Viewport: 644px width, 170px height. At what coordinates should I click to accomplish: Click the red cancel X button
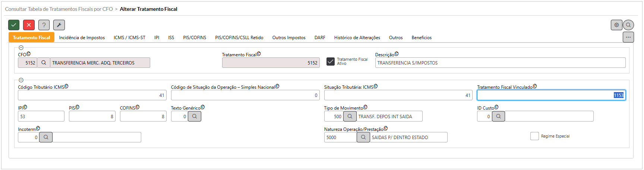click(29, 25)
